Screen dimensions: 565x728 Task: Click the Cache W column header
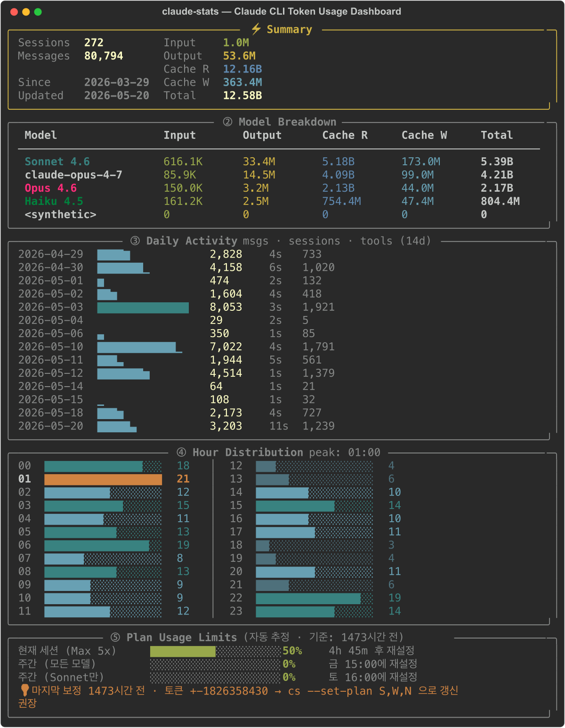coord(424,135)
